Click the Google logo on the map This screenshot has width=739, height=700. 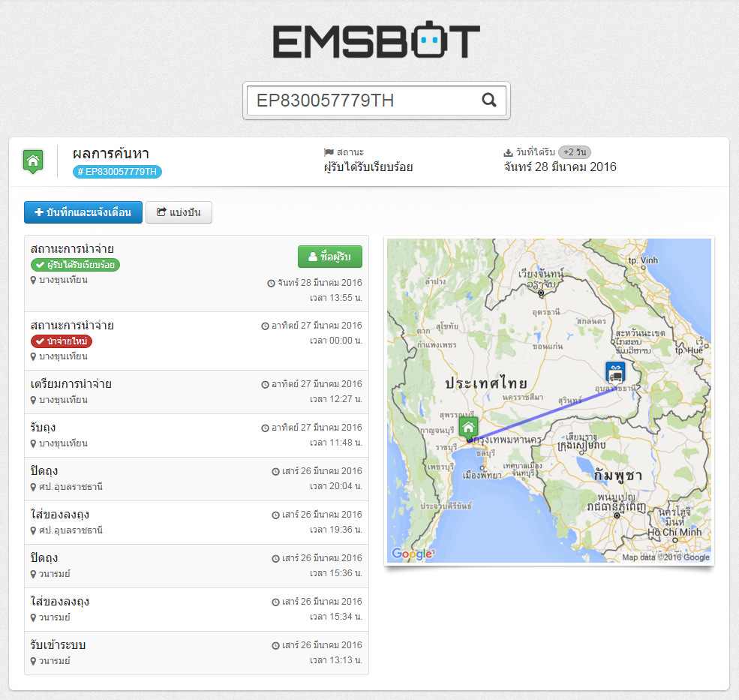tap(413, 554)
